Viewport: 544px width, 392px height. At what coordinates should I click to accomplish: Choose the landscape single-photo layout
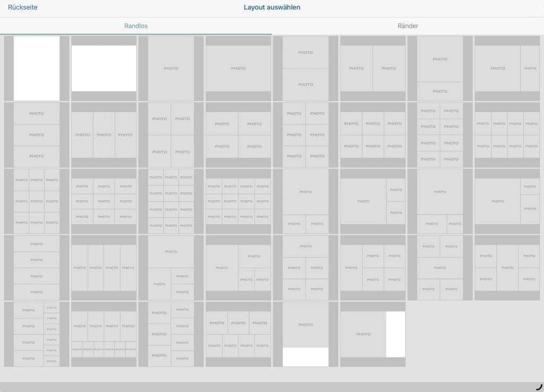238,69
